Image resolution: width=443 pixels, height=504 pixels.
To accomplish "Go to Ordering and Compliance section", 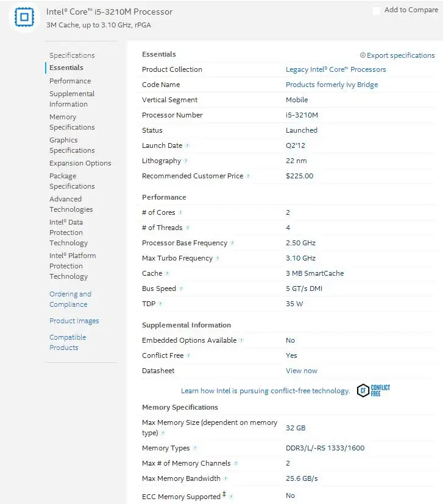I will click(x=71, y=299).
